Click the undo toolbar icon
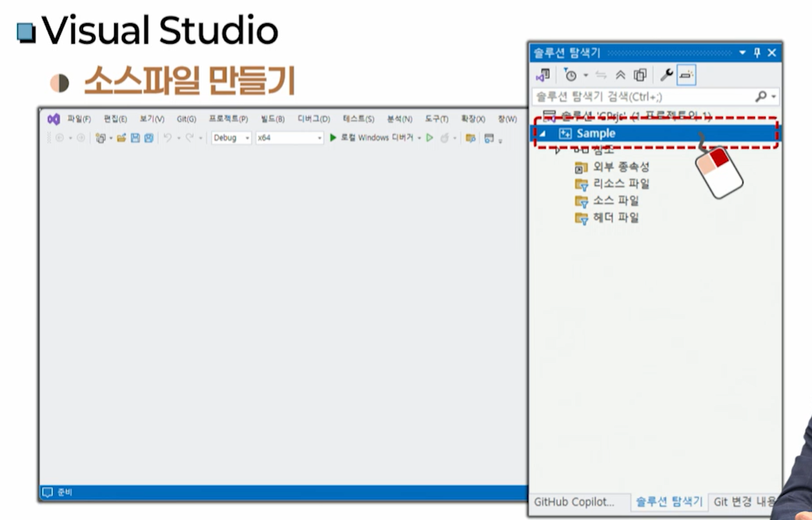Viewport: 812px width, 520px height. [167, 138]
